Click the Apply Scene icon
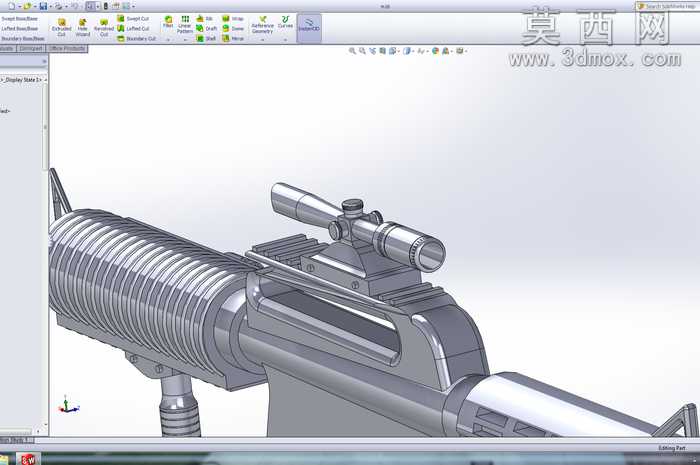Image resolution: width=700 pixels, height=465 pixels. pos(446,51)
